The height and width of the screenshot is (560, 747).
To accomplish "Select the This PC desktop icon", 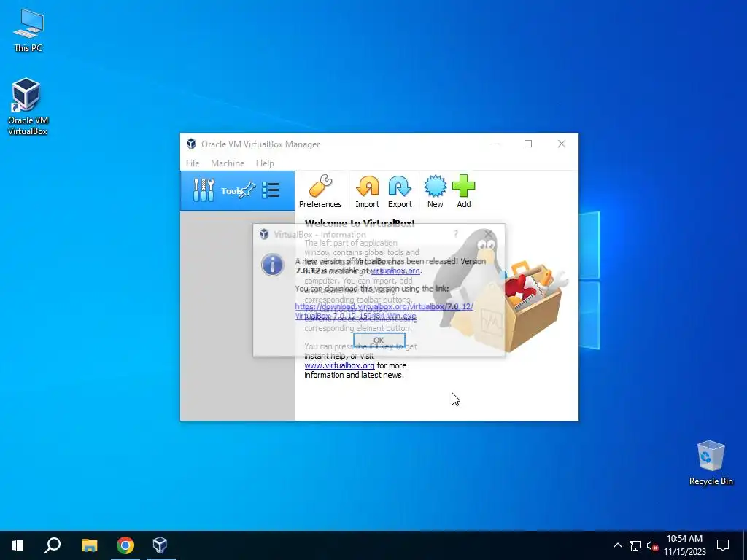I will click(x=28, y=31).
